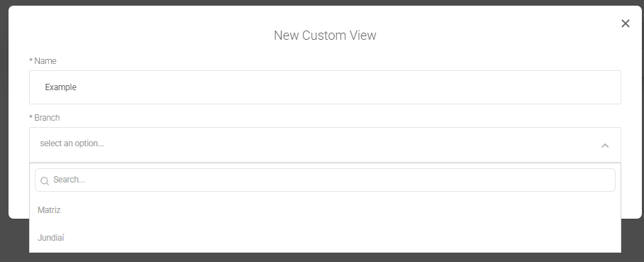This screenshot has height=262, width=644.
Task: Click the asterisk beside Name label
Action: click(30, 61)
